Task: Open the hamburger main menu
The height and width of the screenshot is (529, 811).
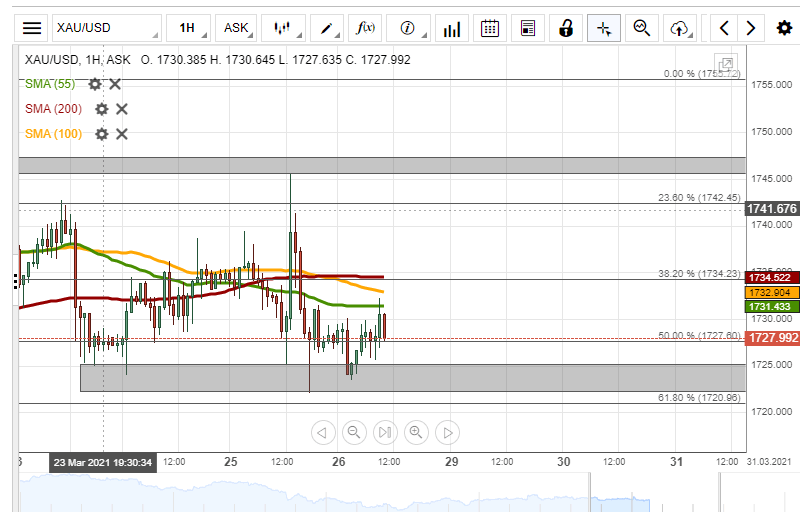Action: (33, 28)
